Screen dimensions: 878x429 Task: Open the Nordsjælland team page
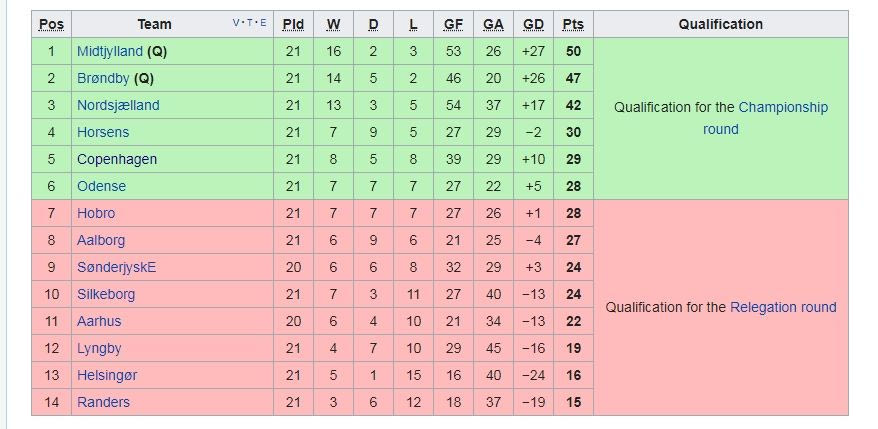[118, 105]
